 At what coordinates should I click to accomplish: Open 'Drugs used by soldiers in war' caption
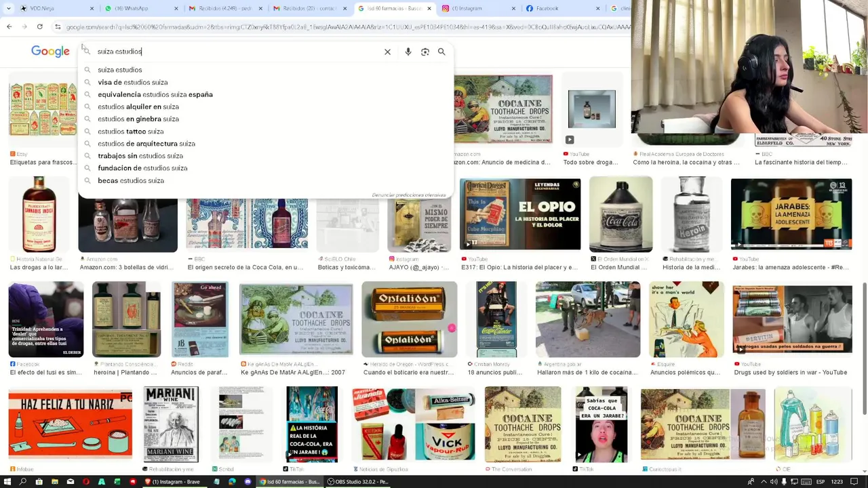(x=790, y=373)
